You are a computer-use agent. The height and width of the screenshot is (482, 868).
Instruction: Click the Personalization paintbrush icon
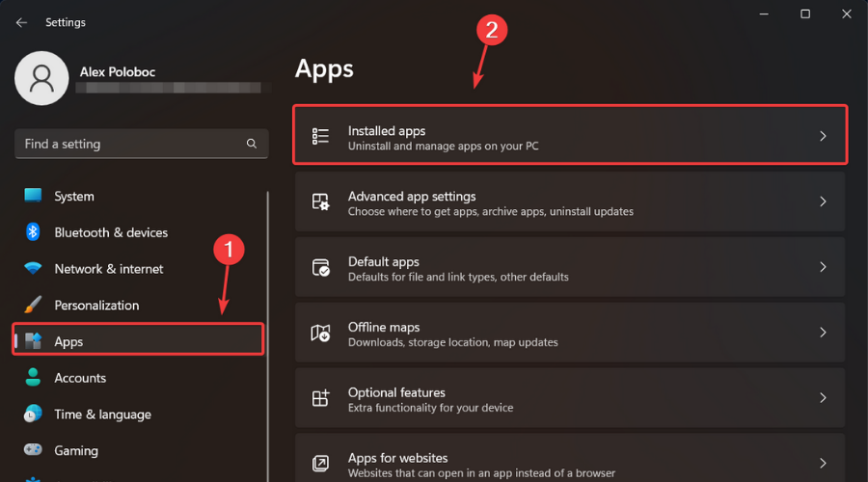[33, 305]
